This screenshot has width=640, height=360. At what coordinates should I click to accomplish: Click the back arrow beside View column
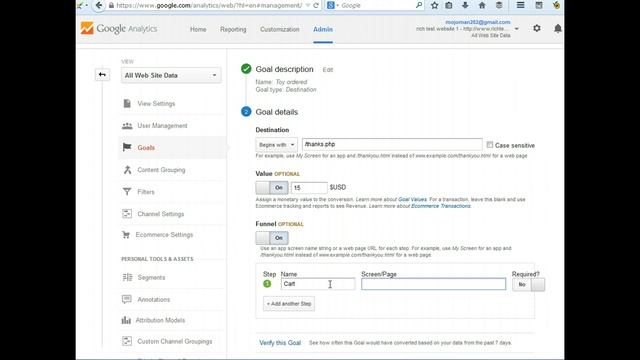(x=102, y=75)
